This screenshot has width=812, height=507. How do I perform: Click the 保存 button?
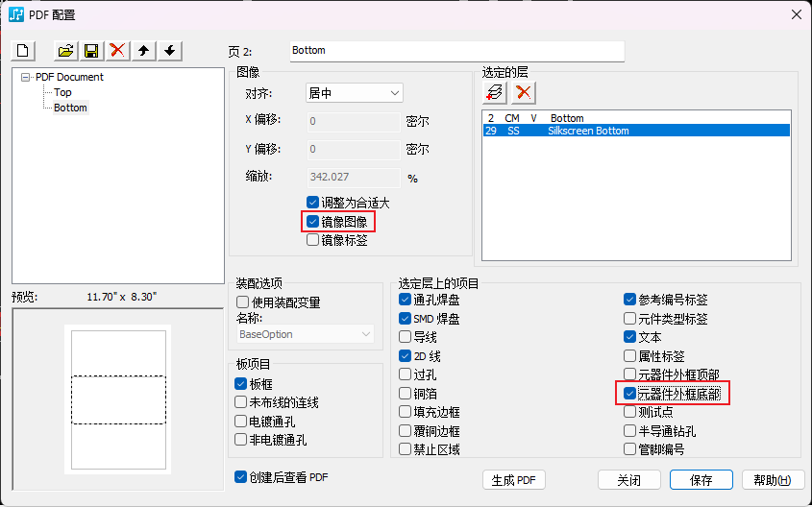pos(703,480)
